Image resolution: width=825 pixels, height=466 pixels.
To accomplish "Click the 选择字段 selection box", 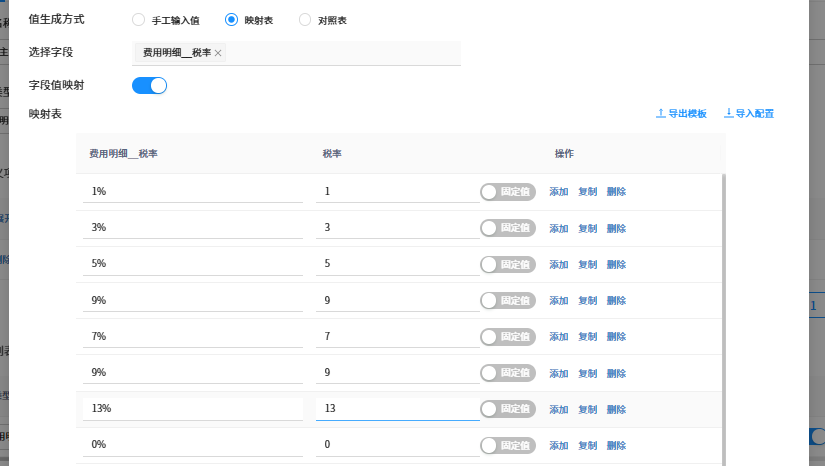I will tap(296, 53).
